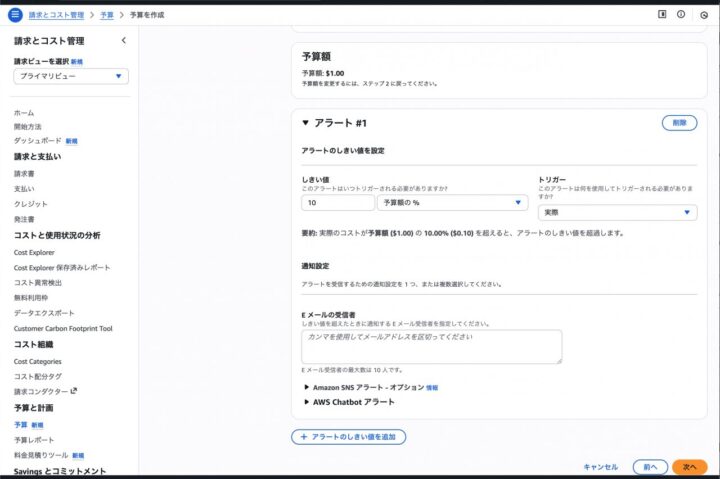720x479 pixels.
Task: Click the 削除 button for the alert
Action: coord(679,122)
